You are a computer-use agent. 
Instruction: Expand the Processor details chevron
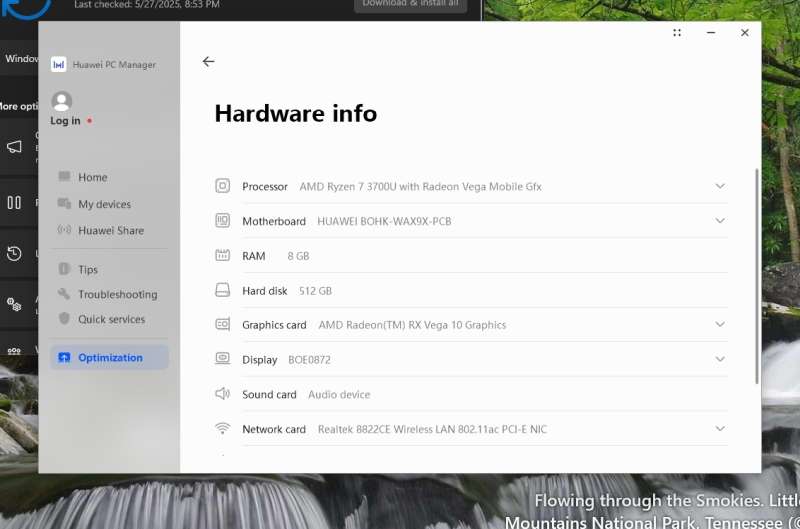click(x=720, y=186)
